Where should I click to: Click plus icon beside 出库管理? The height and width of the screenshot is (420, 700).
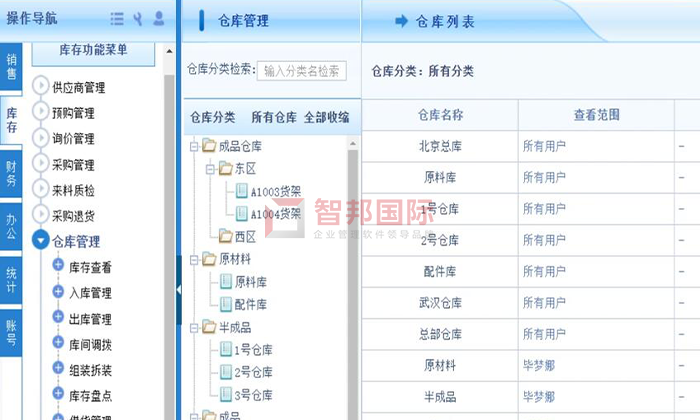[x=58, y=316]
